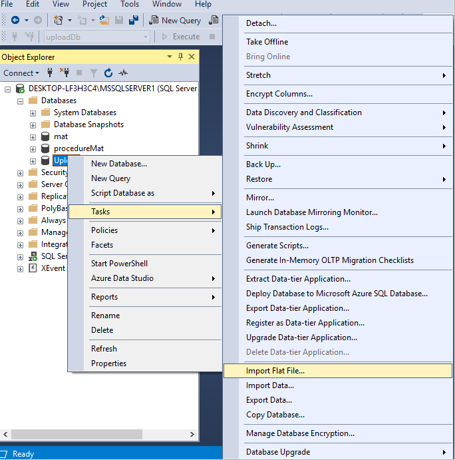Open Object Explorer window position dropdown arrow
The height and width of the screenshot is (460, 455).
point(169,57)
